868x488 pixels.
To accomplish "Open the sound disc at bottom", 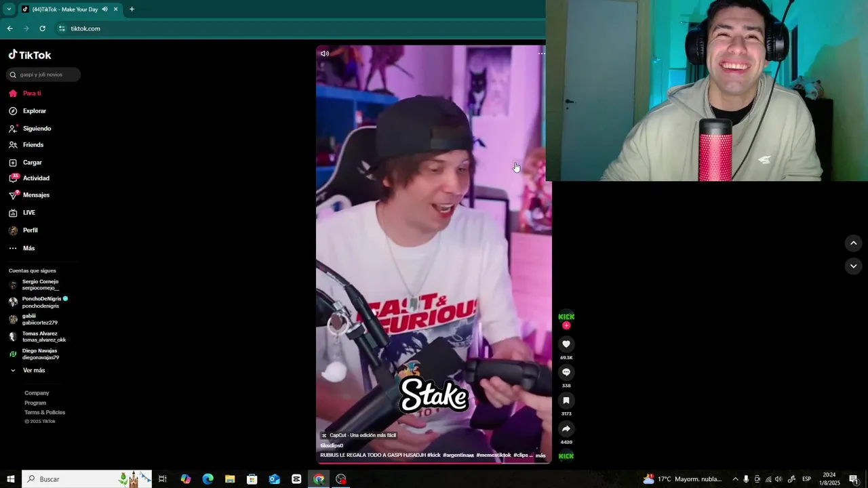I will click(x=566, y=456).
